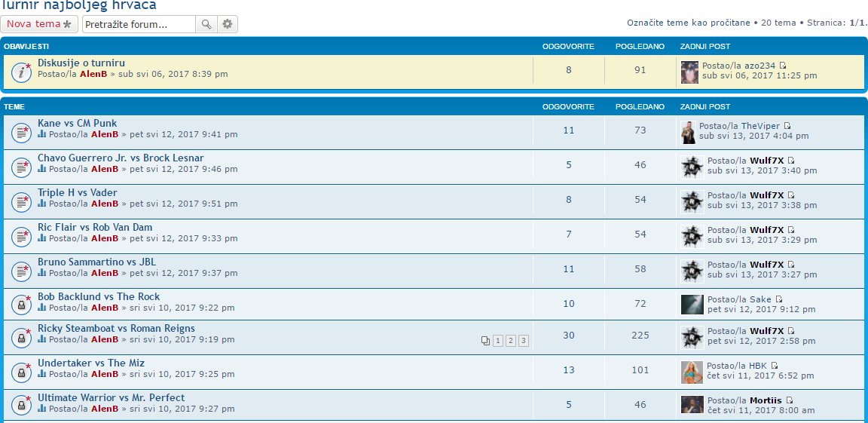Click poll icon in Ric Flair row

click(42, 238)
